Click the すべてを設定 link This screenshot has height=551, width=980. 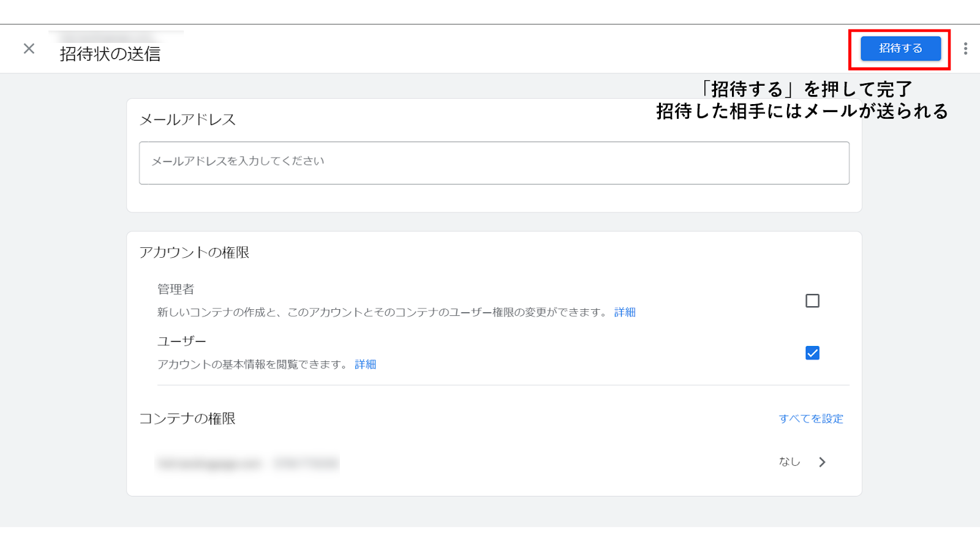811,419
